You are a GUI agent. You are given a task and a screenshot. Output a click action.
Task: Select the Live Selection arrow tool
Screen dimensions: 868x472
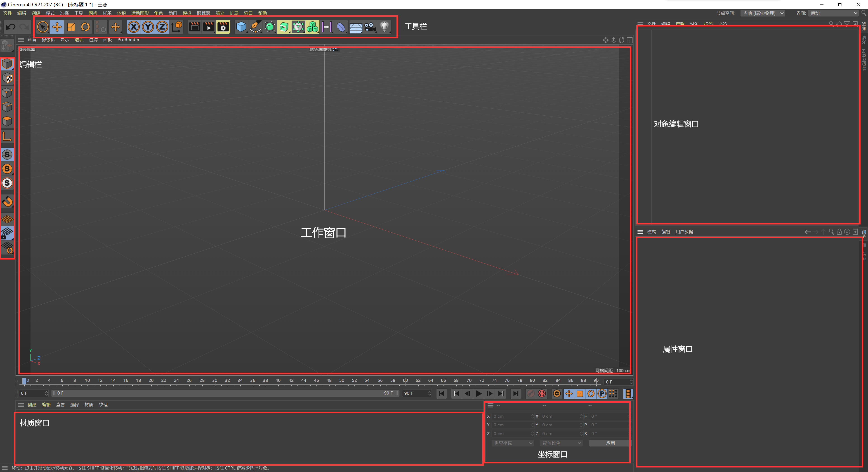43,27
